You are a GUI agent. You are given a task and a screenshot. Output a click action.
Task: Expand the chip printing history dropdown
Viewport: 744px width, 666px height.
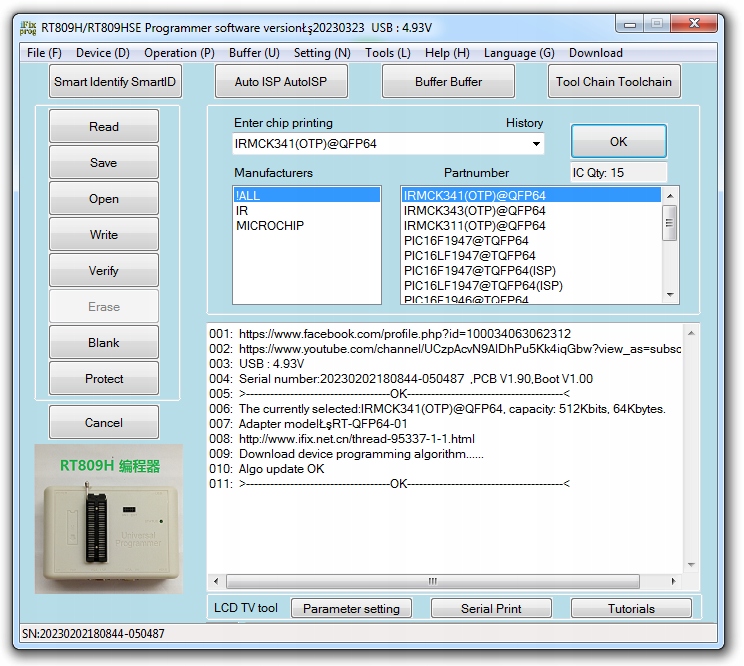[x=536, y=144]
